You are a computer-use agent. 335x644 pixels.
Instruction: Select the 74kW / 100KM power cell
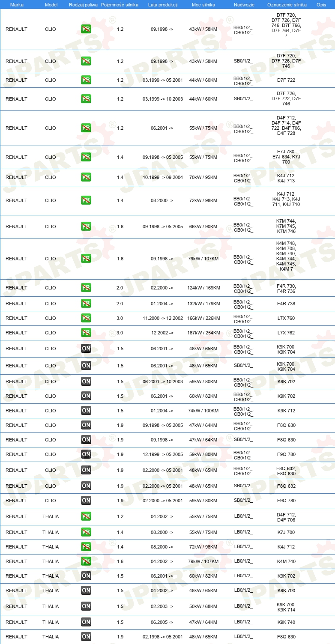tap(203, 411)
